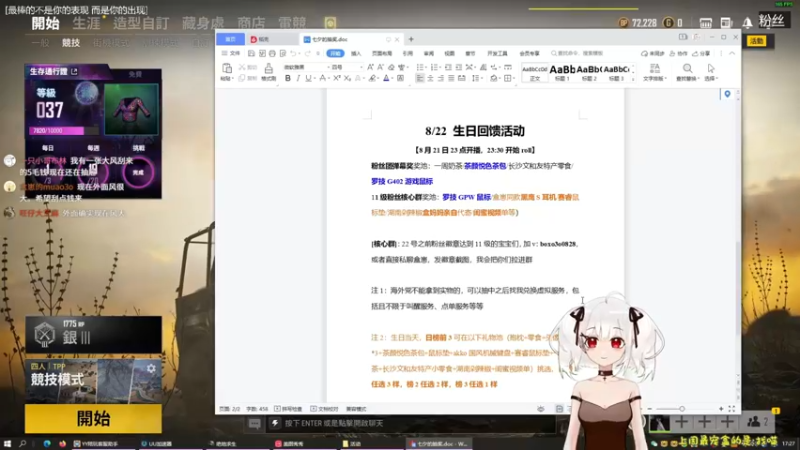This screenshot has height=450, width=800.
Task: Click the save icon in quick access bar
Action: pos(252,54)
